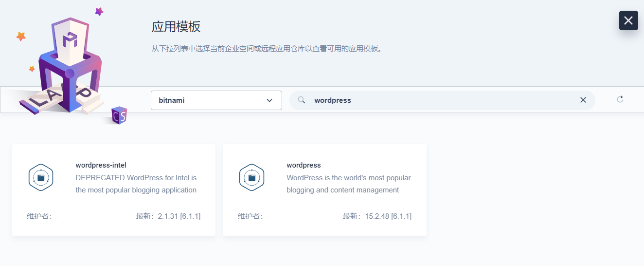644x266 pixels.
Task: Click the magnifier search icon
Action: (x=302, y=100)
